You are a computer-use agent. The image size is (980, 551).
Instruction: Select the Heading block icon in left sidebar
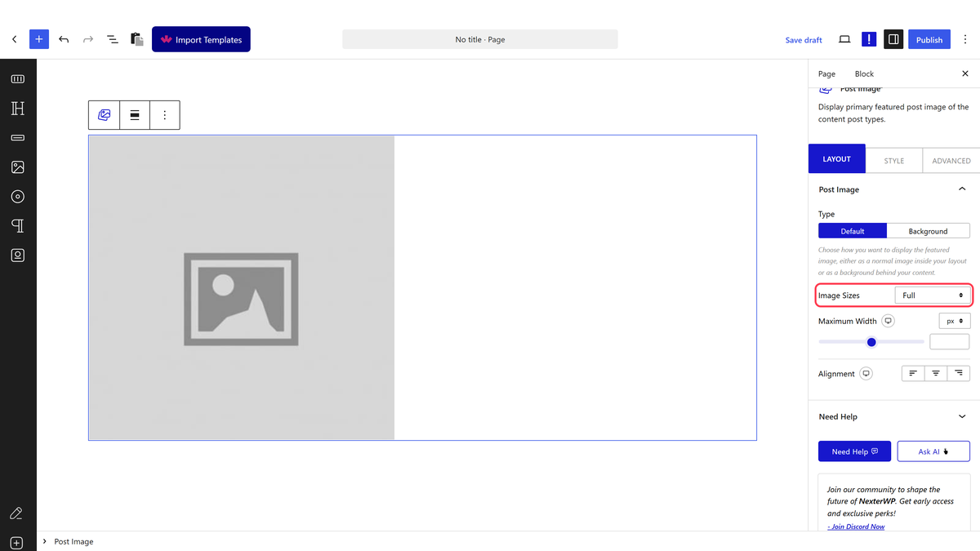(x=18, y=109)
